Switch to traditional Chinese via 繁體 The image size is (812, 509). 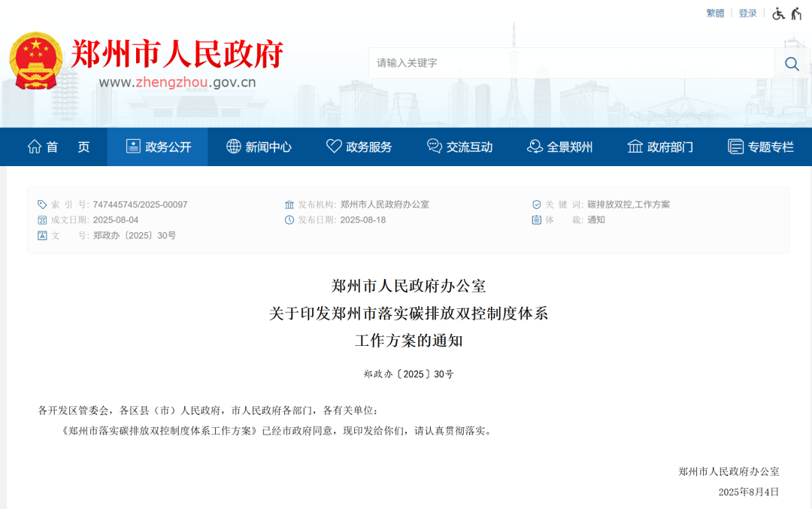(x=715, y=14)
